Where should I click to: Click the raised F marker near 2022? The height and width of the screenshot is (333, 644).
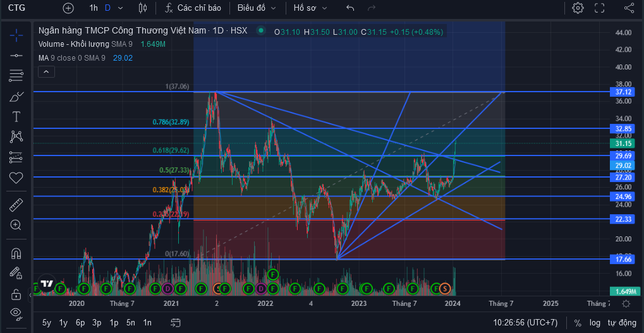273,274
